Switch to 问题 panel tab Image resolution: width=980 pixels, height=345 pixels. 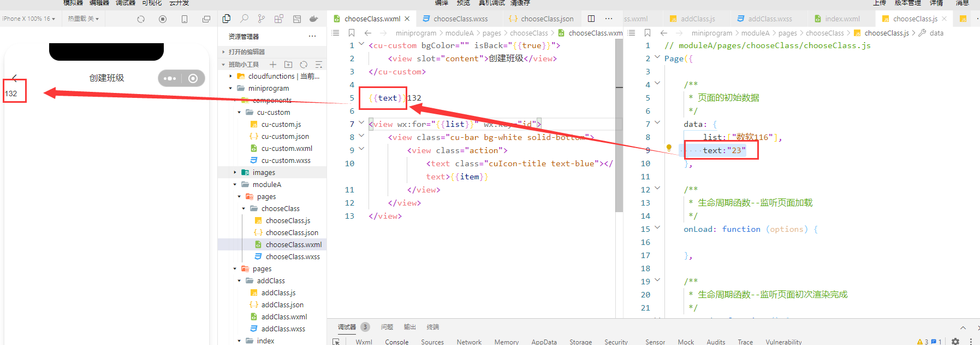(x=387, y=327)
